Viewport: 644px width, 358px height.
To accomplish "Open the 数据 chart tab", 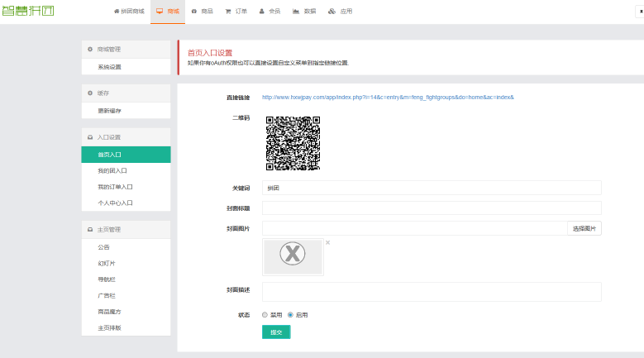I will tap(304, 12).
